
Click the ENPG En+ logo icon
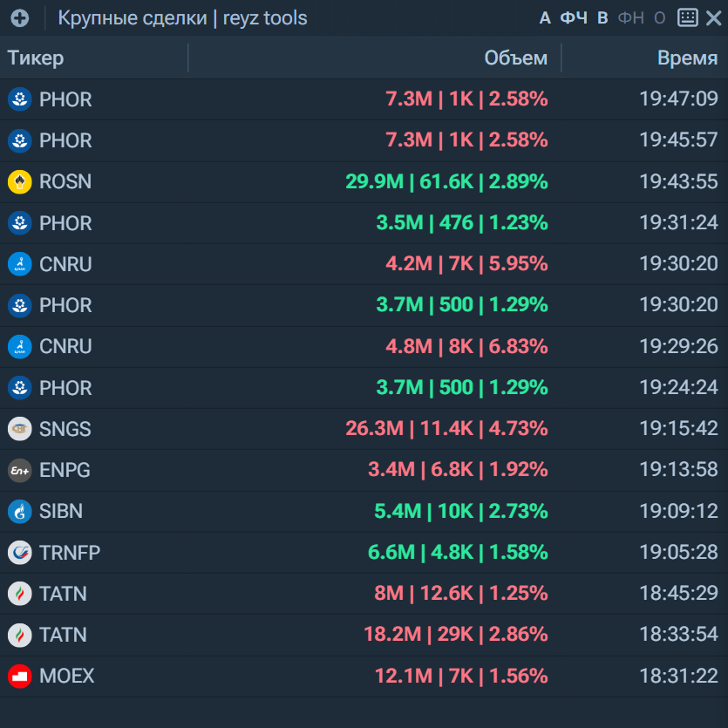click(x=19, y=470)
